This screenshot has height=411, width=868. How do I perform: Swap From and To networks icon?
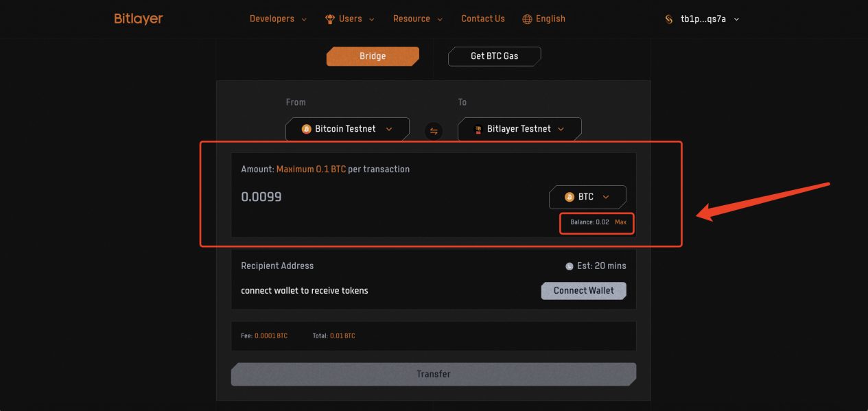click(x=434, y=130)
